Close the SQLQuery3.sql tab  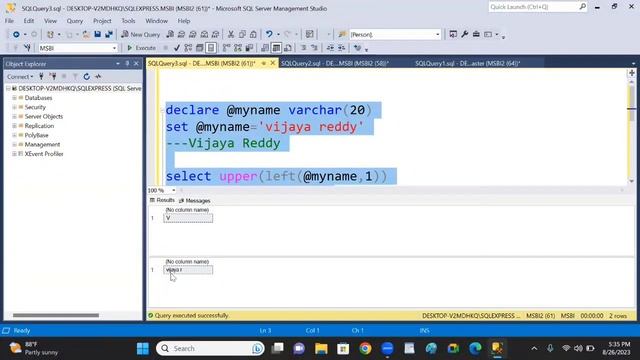(x=273, y=63)
